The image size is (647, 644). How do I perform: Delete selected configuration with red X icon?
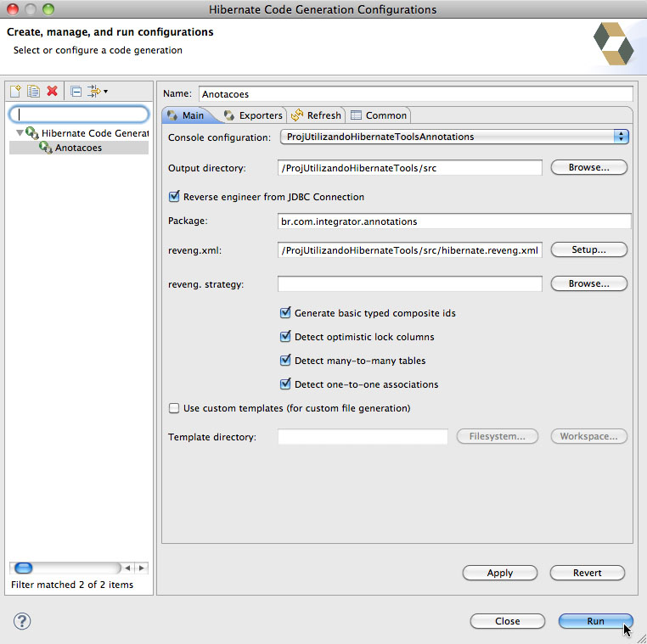(52, 91)
